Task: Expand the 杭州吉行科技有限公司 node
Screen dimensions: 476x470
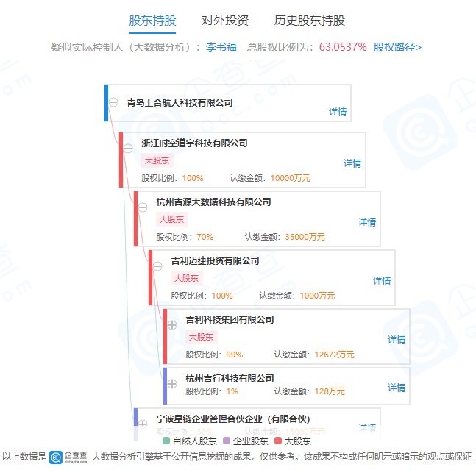Action: tap(172, 384)
